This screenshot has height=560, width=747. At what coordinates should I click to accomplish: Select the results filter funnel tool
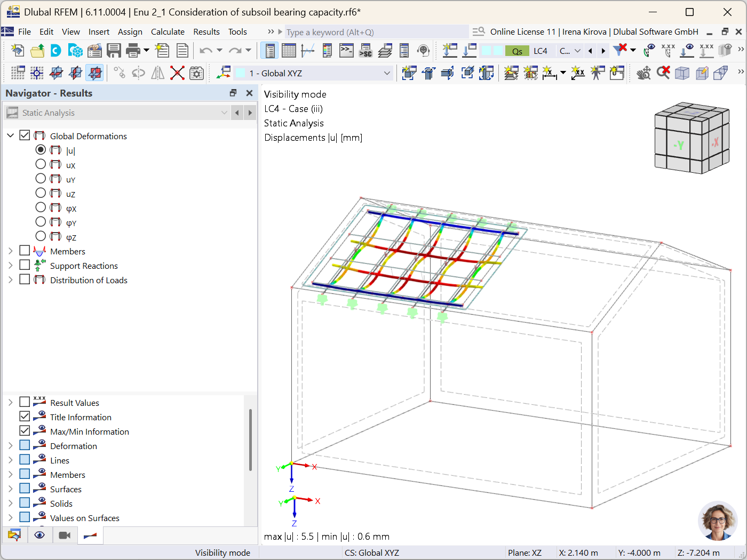coord(621,50)
